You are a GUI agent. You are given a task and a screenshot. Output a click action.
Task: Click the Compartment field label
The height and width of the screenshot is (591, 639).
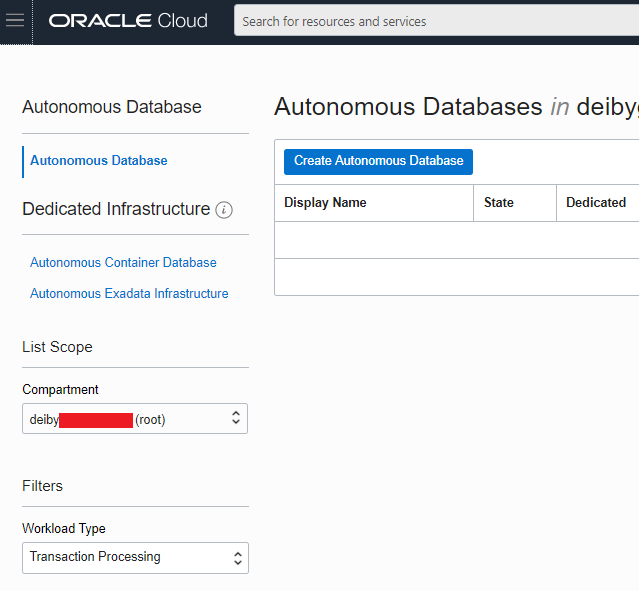pos(60,390)
